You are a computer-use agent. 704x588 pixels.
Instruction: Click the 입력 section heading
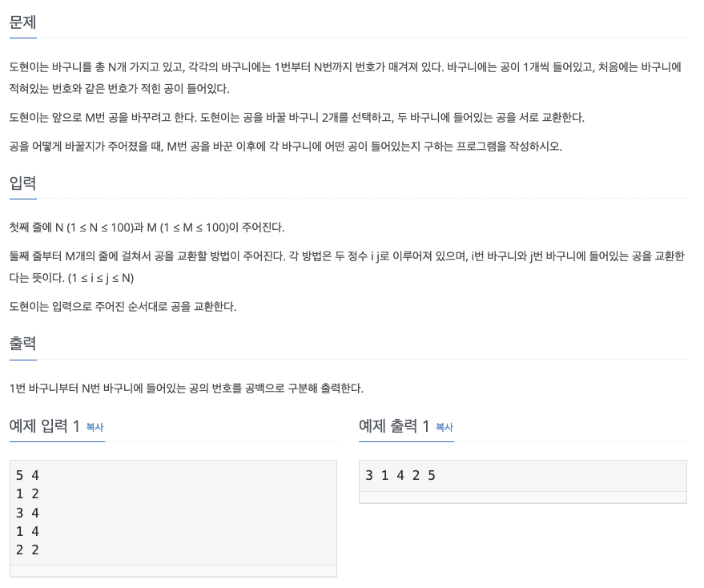click(x=23, y=183)
